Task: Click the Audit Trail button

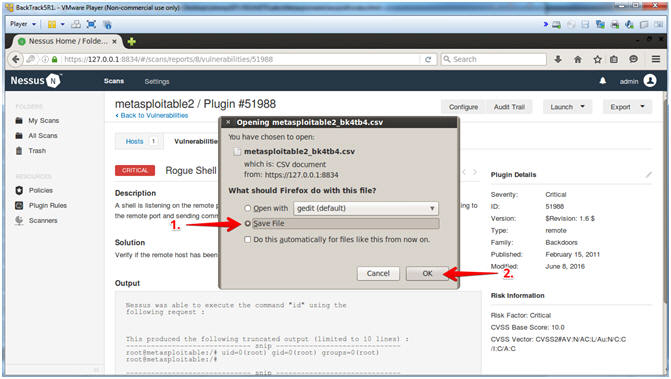Action: click(509, 107)
